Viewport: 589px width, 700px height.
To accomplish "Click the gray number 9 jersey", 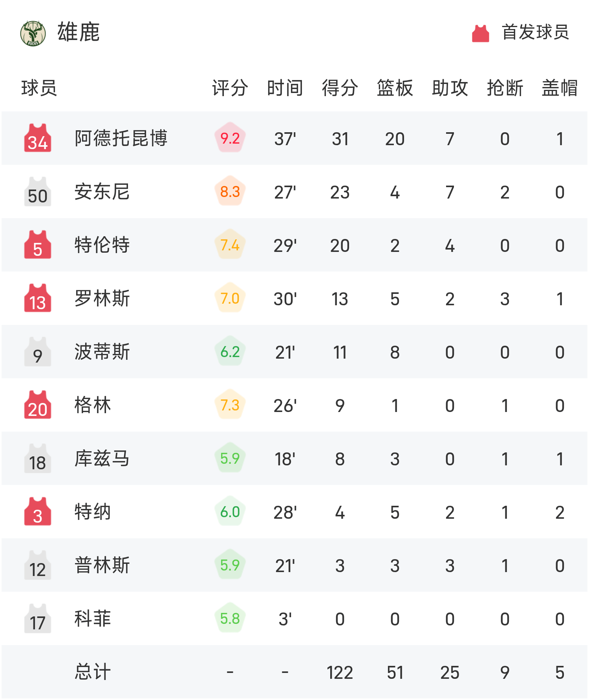I will (38, 352).
